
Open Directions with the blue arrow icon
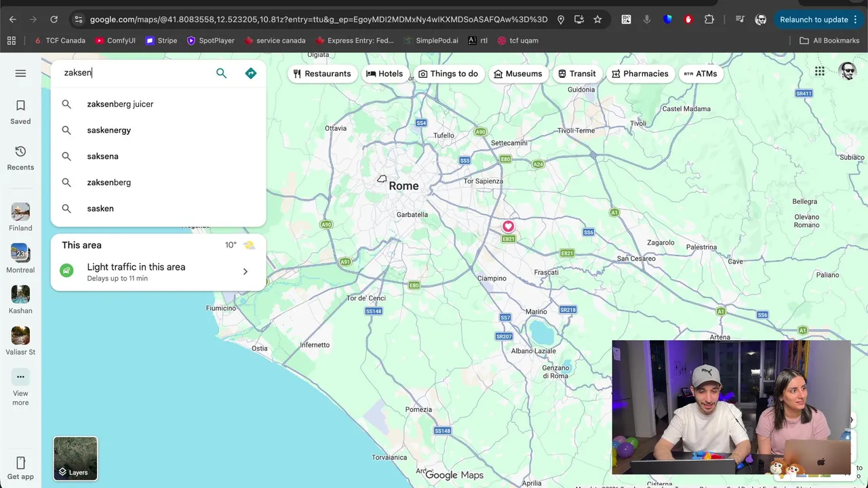[x=251, y=73]
